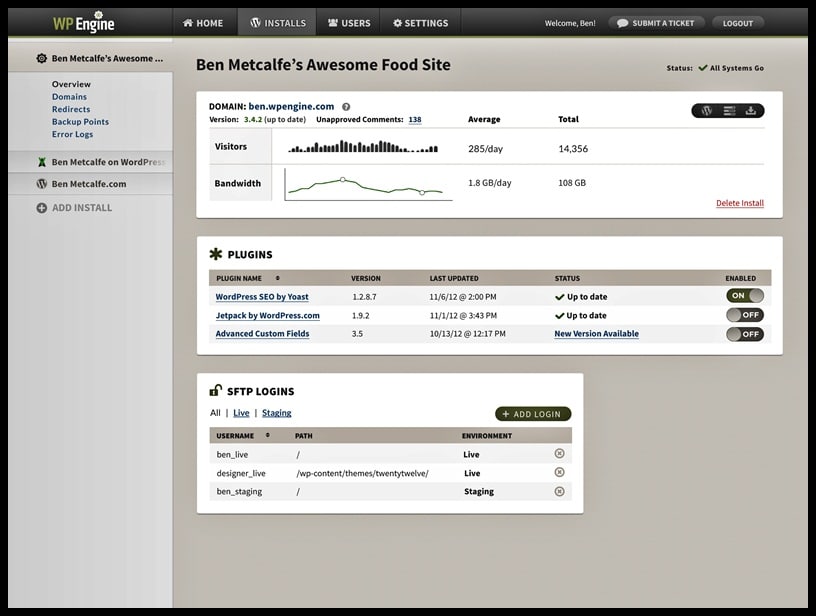
Task: Click the 14,356 total visitors value
Action: (x=573, y=149)
